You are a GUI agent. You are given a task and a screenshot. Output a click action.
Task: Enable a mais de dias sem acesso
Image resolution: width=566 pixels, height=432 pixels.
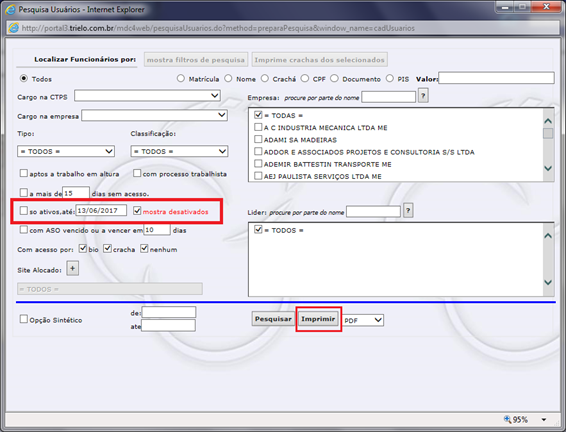[23, 192]
